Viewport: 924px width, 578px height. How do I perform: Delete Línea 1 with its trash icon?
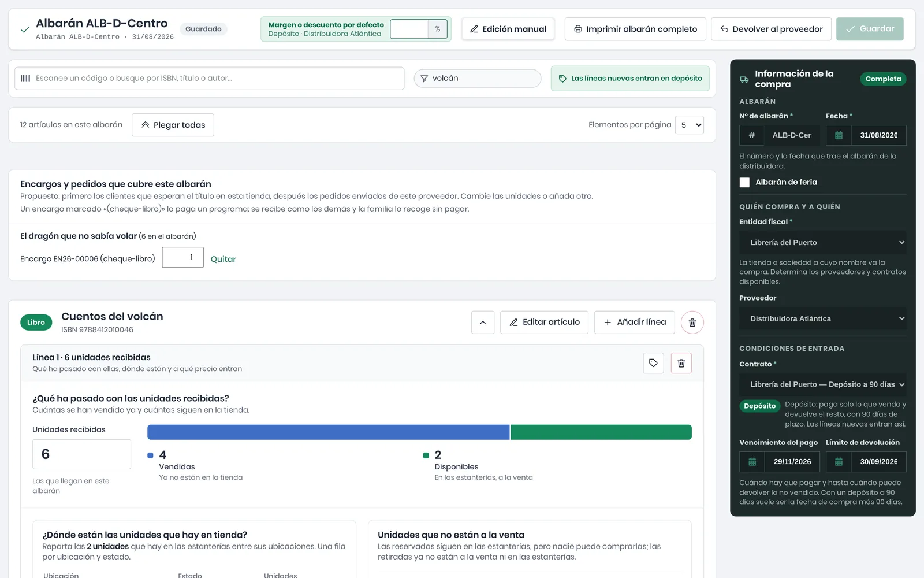pos(681,363)
